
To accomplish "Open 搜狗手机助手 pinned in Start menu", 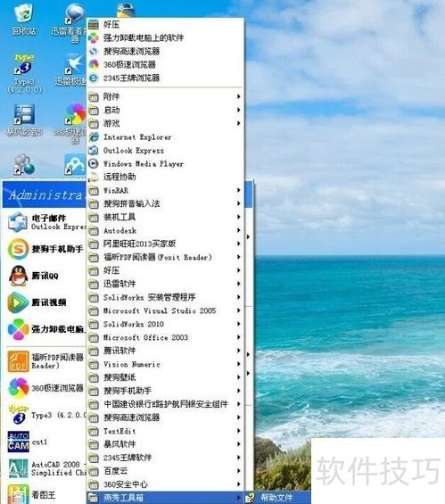I will tap(46, 249).
